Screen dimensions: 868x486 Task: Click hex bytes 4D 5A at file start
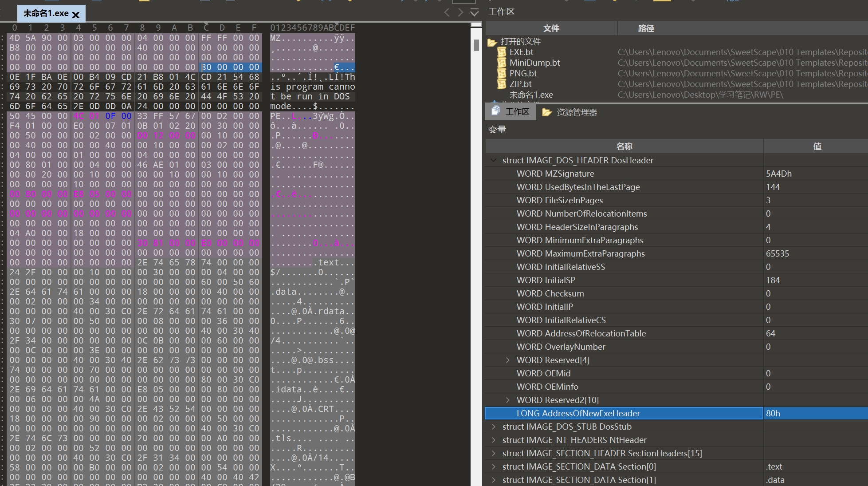point(23,38)
